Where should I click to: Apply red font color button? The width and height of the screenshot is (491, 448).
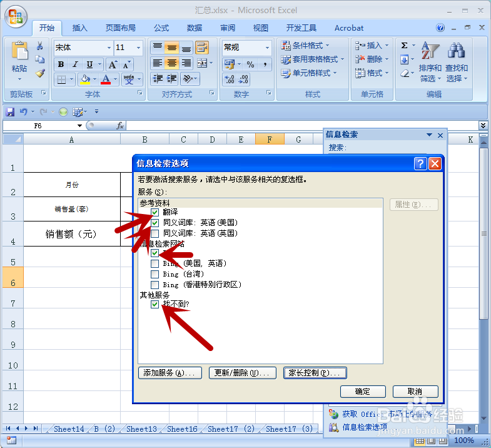[106, 79]
